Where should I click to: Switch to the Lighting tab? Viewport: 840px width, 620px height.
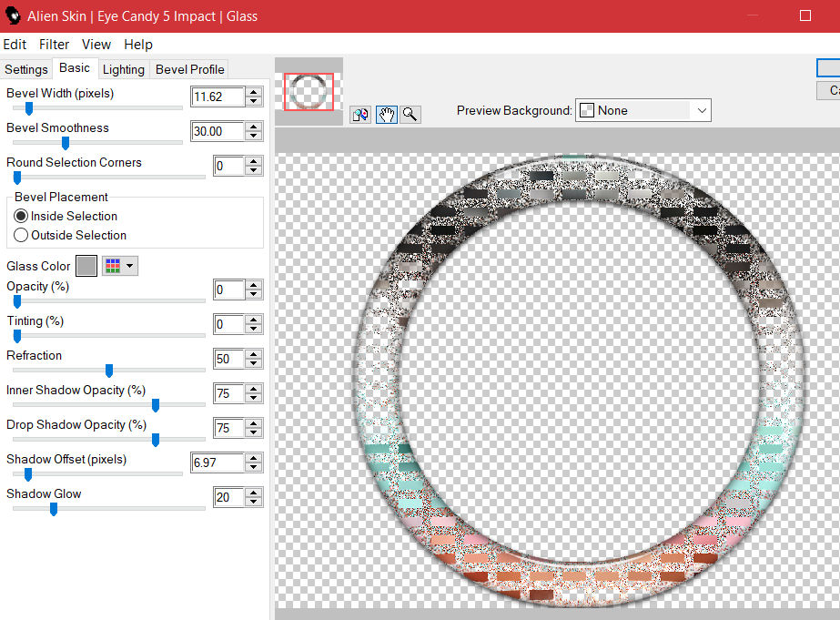(x=124, y=70)
